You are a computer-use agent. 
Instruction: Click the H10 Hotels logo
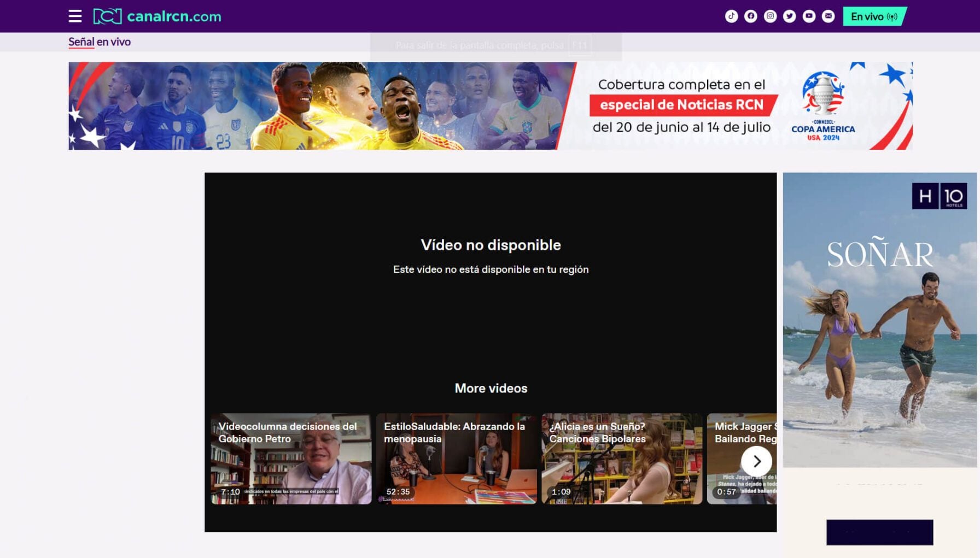[940, 196]
